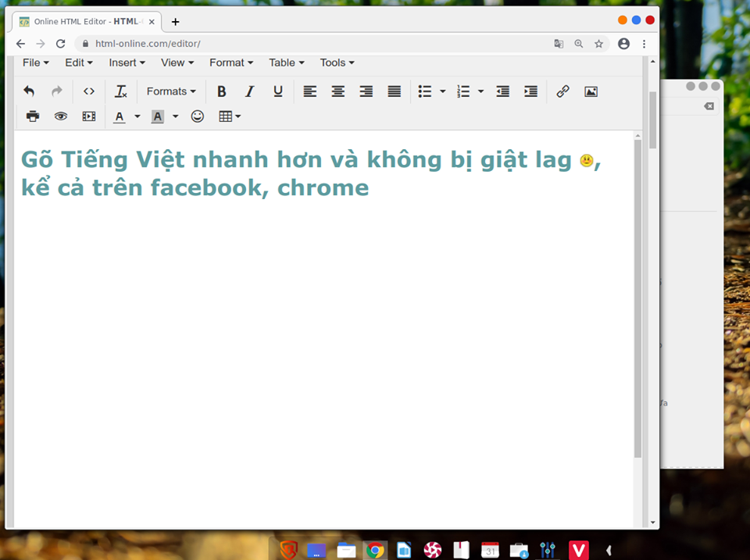Open source code view icon

(x=88, y=91)
